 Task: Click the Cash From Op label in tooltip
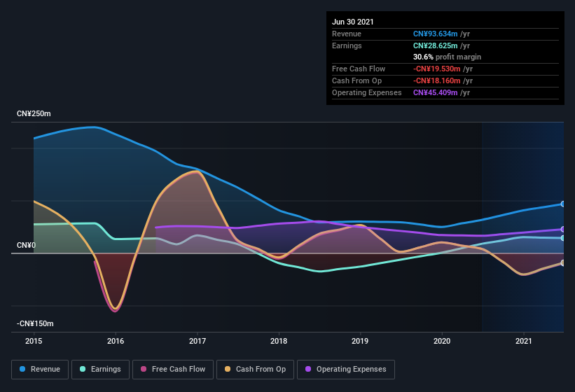[356, 80]
